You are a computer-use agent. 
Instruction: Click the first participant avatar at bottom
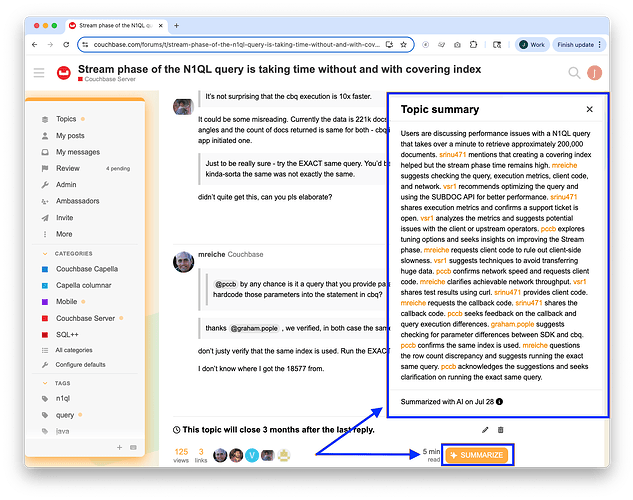(220, 455)
